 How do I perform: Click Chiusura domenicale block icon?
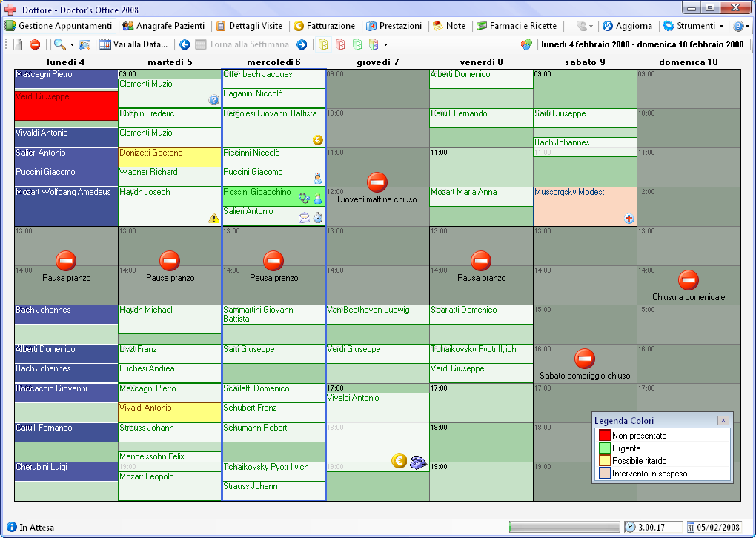(x=689, y=280)
